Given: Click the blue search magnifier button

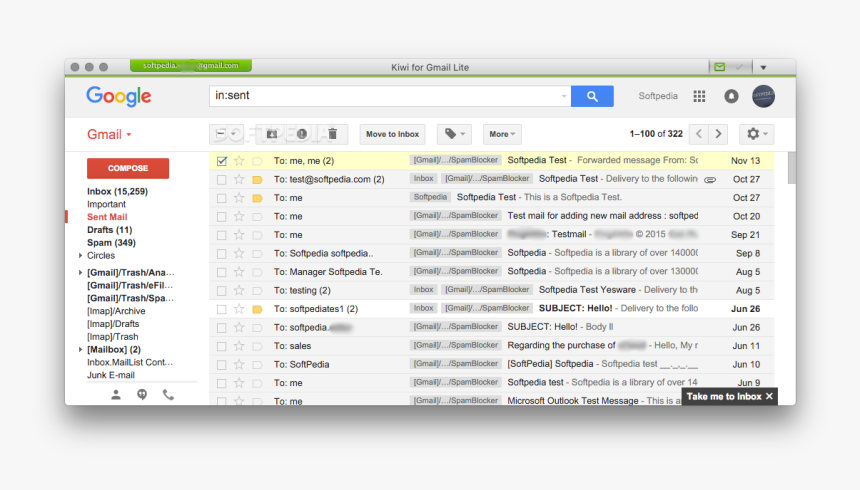Looking at the screenshot, I should 592,96.
